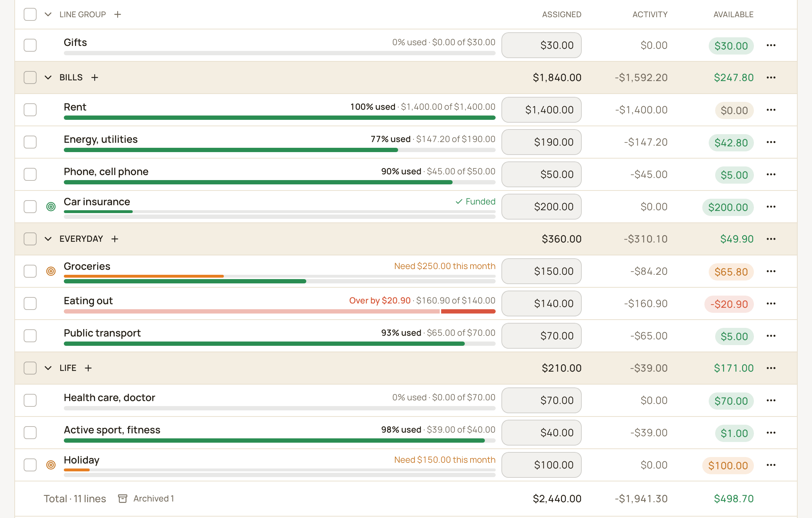The height and width of the screenshot is (518, 812).
Task: Select the Energy, utilities checkbox
Action: 30,142
